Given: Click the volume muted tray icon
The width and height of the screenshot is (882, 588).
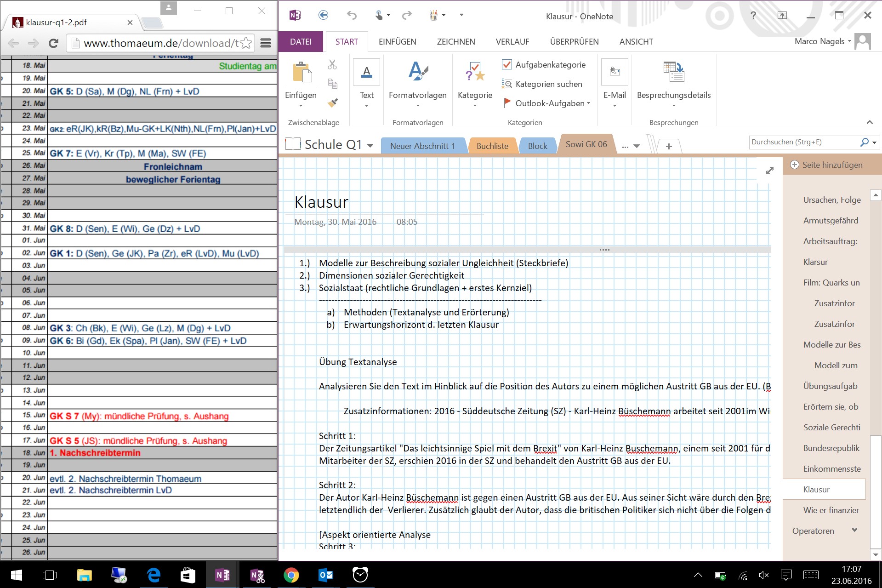Looking at the screenshot, I should tap(764, 575).
